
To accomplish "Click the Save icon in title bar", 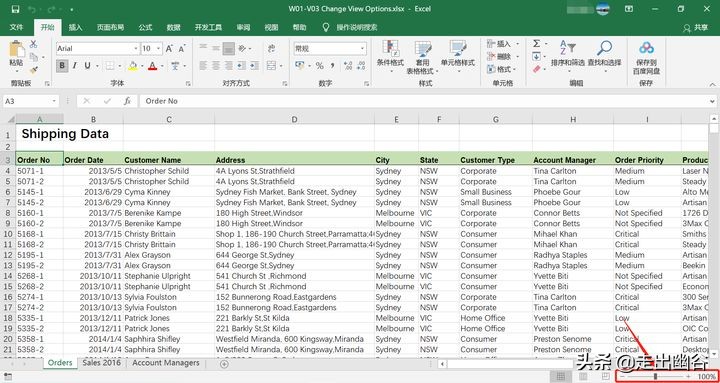I will click(15, 9).
